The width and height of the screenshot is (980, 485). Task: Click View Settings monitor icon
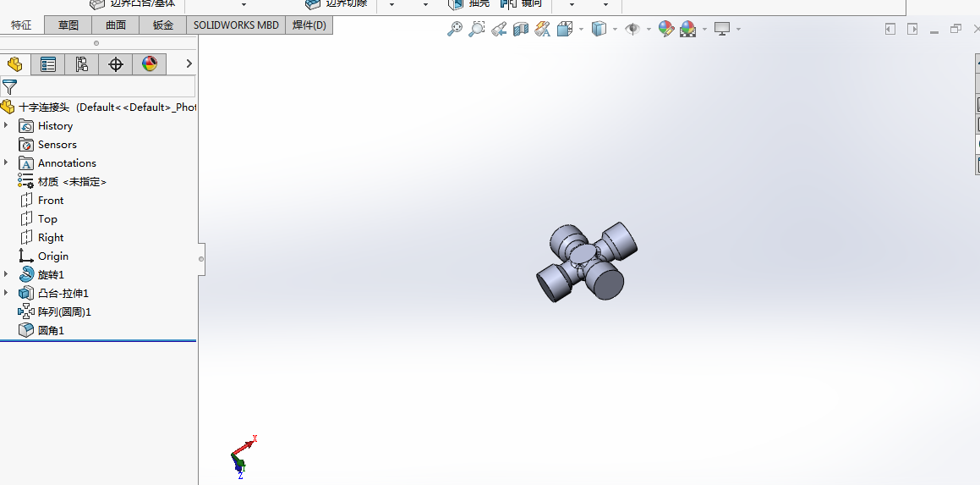[722, 29]
